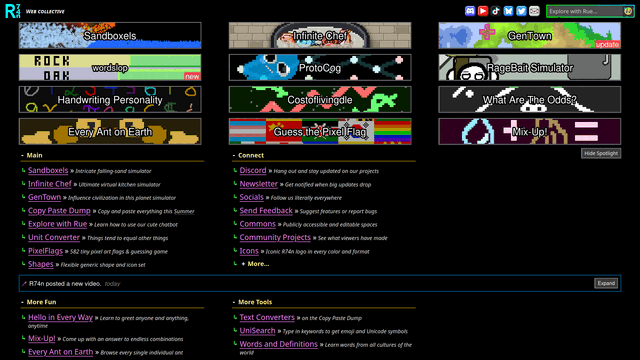Open the Icons link under Connect
The height and width of the screenshot is (360, 640).
click(x=249, y=251)
